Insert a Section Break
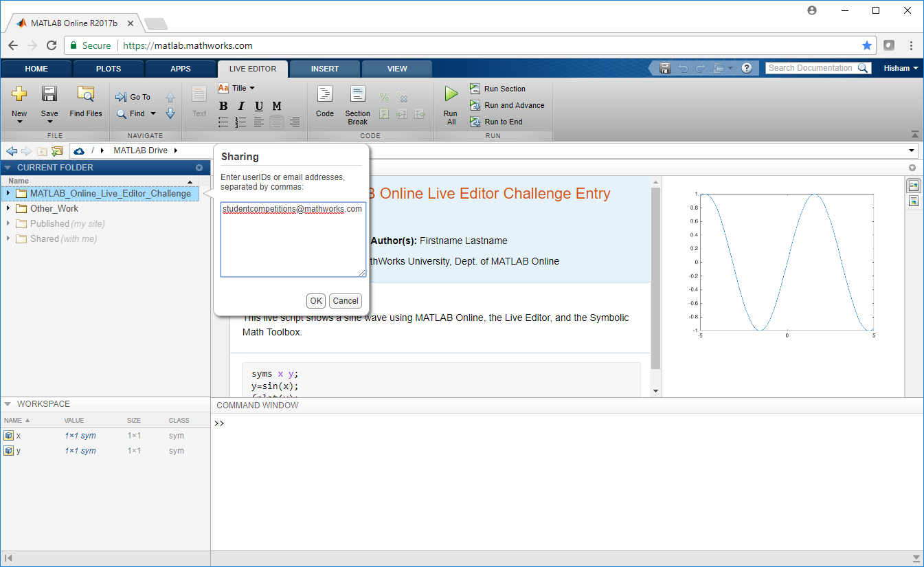924x567 pixels. coord(357,104)
